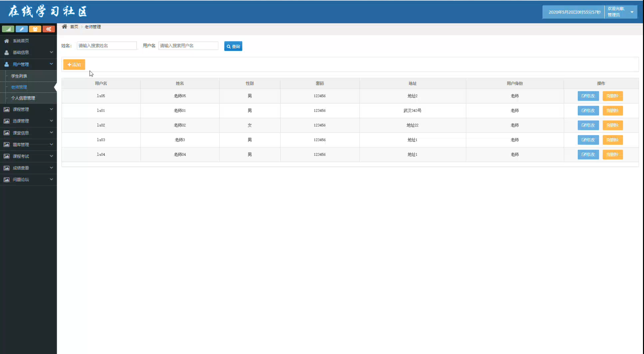Click the picture icon beside 成绩查看
Screen dimensions: 644x354
coord(6,168)
